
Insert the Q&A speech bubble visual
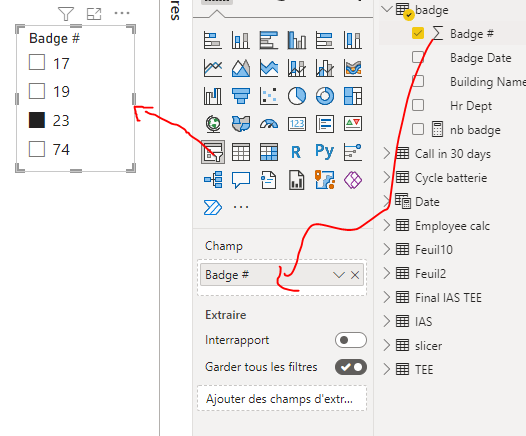241,180
